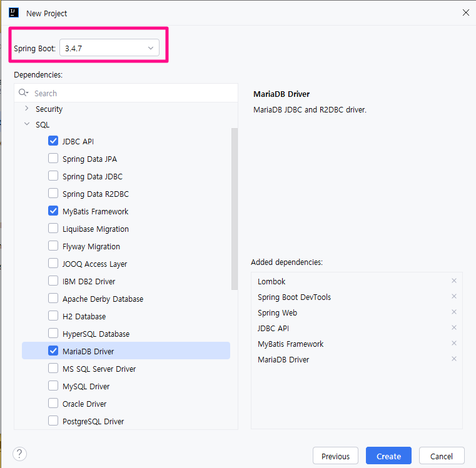The height and width of the screenshot is (468, 476).
Task: Remove JDBC API from added dependencies
Action: (454, 327)
